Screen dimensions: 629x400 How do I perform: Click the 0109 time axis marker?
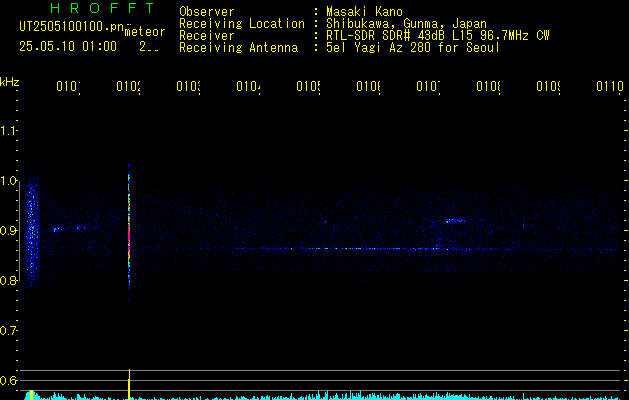coord(548,86)
